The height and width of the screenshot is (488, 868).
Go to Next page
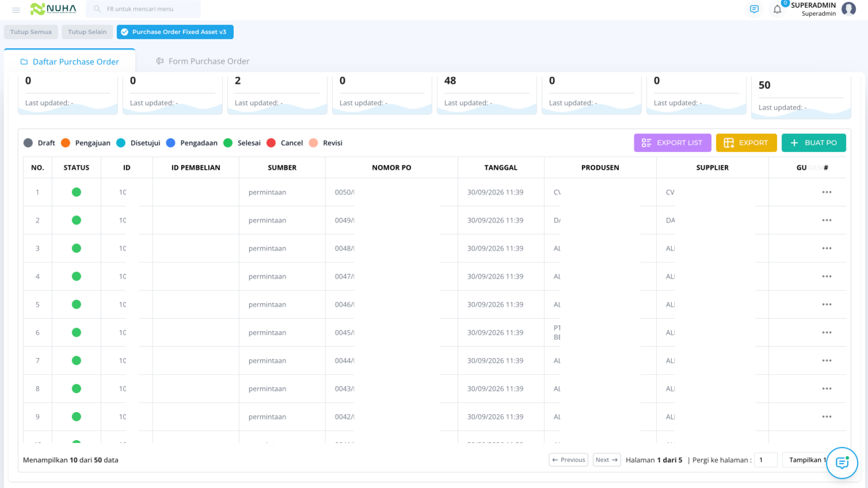coord(607,460)
